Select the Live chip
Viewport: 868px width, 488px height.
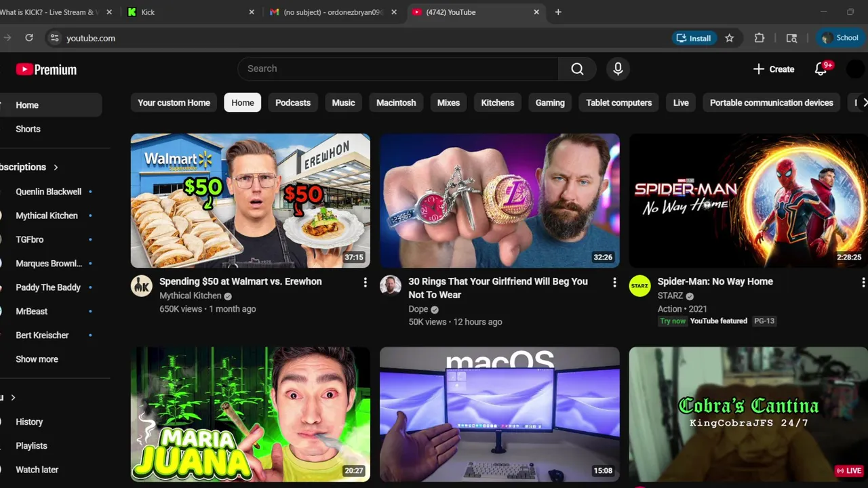pos(681,102)
